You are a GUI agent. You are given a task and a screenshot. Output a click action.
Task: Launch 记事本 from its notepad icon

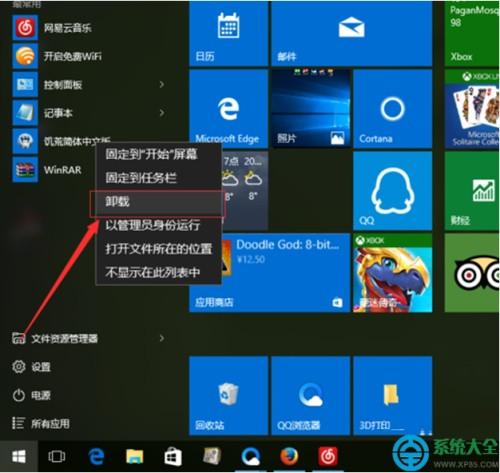(x=25, y=113)
